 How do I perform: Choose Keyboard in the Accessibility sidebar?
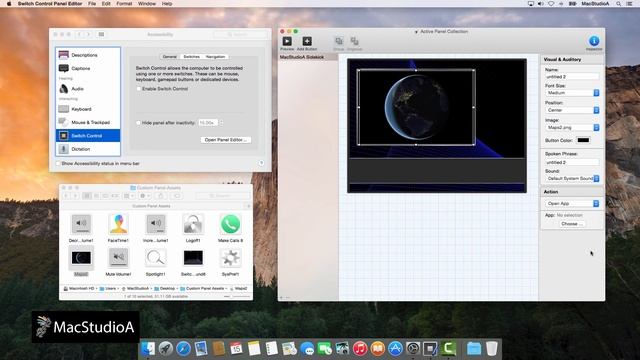tap(88, 109)
